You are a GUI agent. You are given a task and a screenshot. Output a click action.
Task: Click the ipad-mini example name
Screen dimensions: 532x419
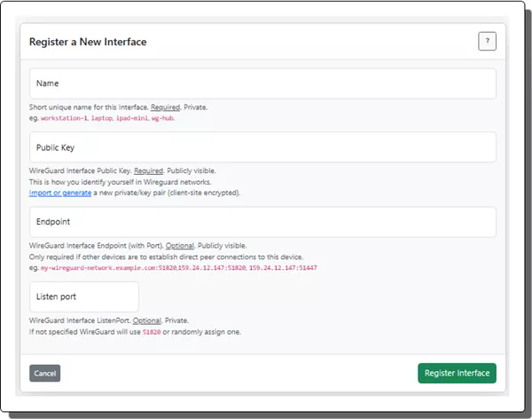(132, 118)
